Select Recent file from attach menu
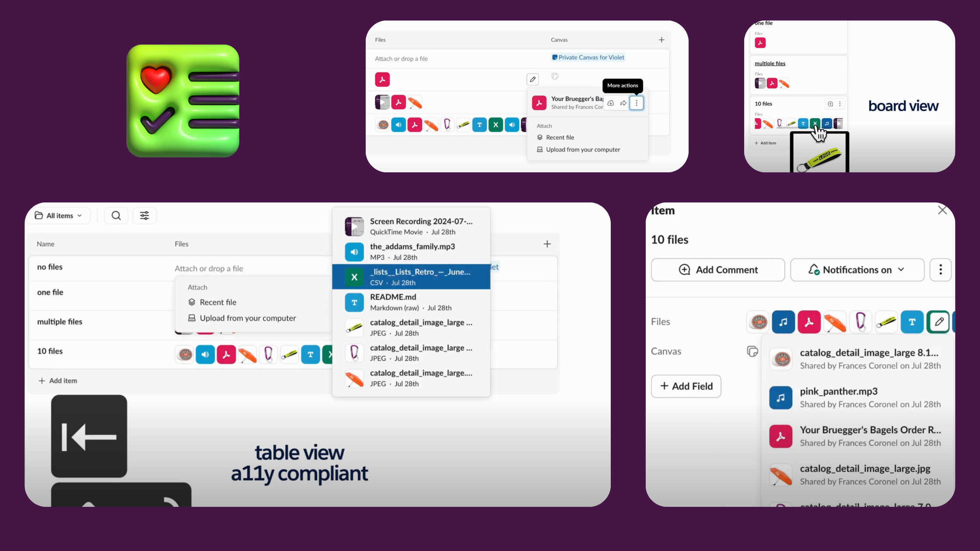The height and width of the screenshot is (551, 980). pos(217,302)
